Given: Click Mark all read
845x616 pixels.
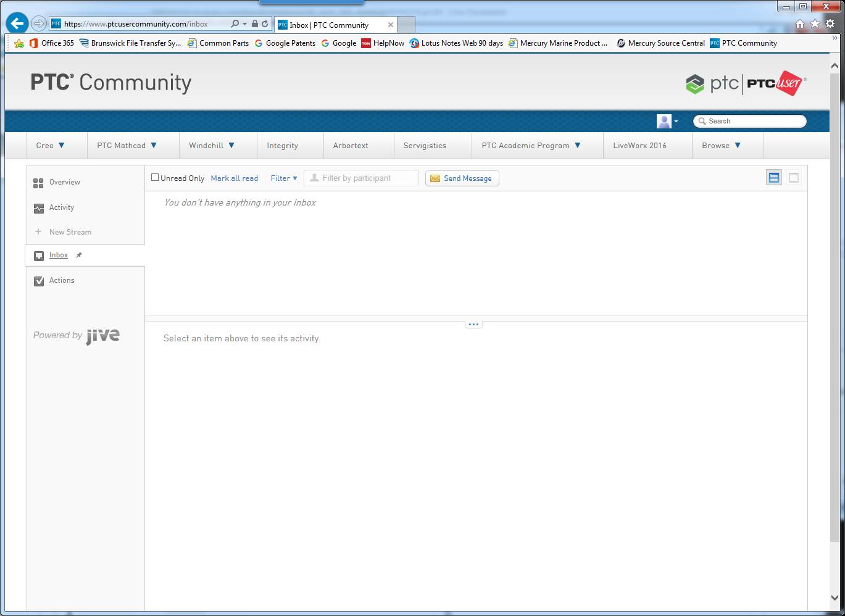Looking at the screenshot, I should click(x=235, y=178).
